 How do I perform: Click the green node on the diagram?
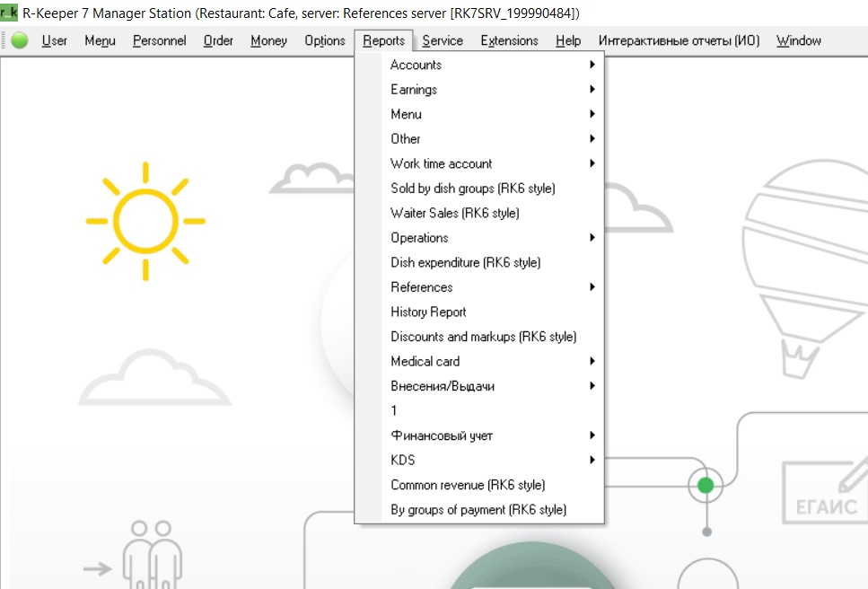click(706, 486)
